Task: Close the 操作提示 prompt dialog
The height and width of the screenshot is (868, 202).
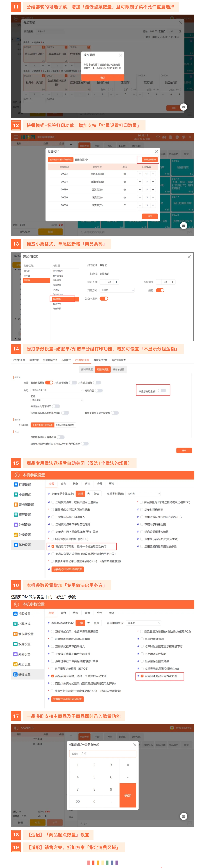Action: coord(120,55)
